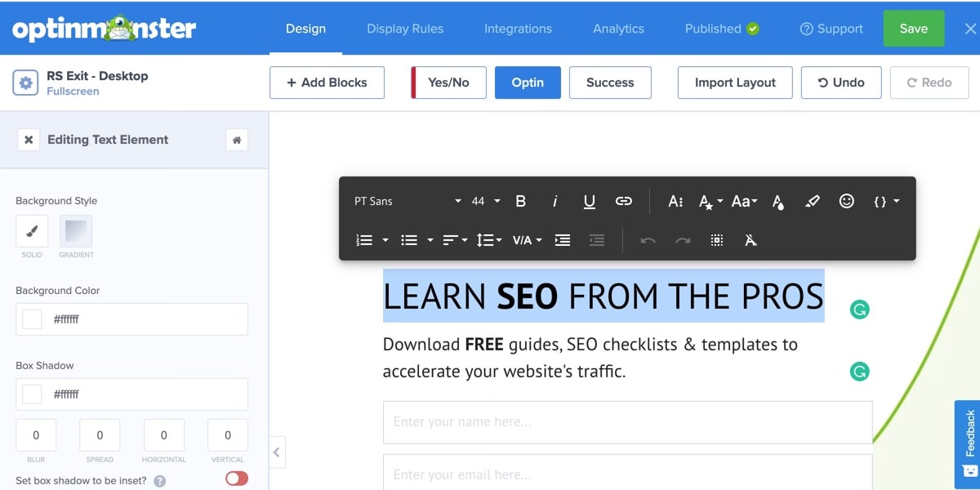Toggle box shadow inset switch
This screenshot has width=980, height=490.
point(236,479)
